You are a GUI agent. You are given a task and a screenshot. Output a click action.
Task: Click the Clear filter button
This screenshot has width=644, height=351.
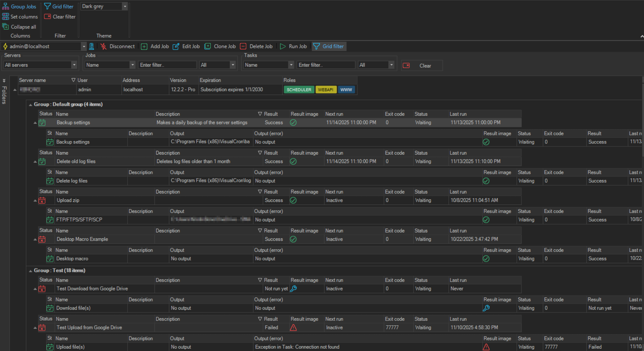[x=60, y=17]
